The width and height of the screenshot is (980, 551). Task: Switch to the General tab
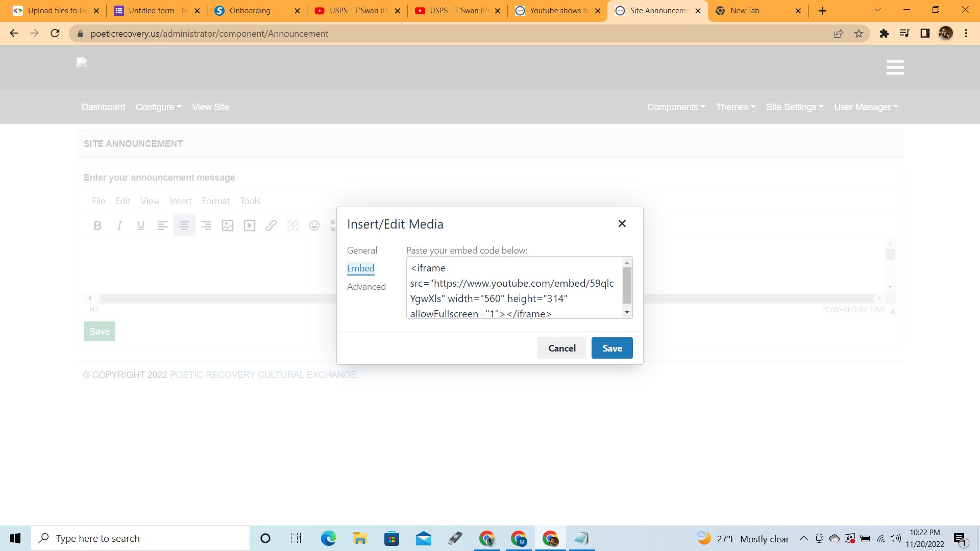click(362, 251)
